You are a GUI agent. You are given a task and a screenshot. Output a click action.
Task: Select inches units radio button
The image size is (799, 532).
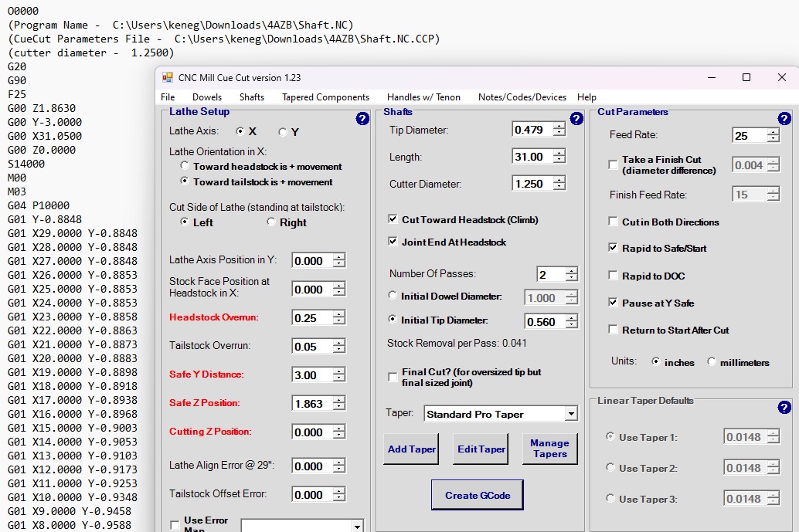coord(655,361)
